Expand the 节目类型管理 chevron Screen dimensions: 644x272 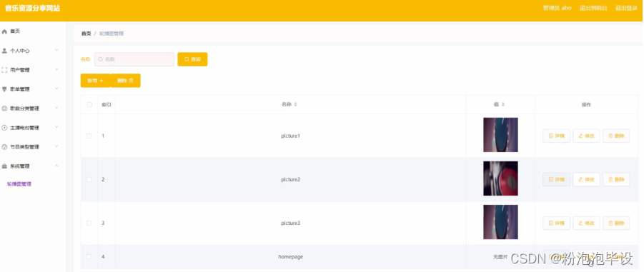(x=56, y=146)
